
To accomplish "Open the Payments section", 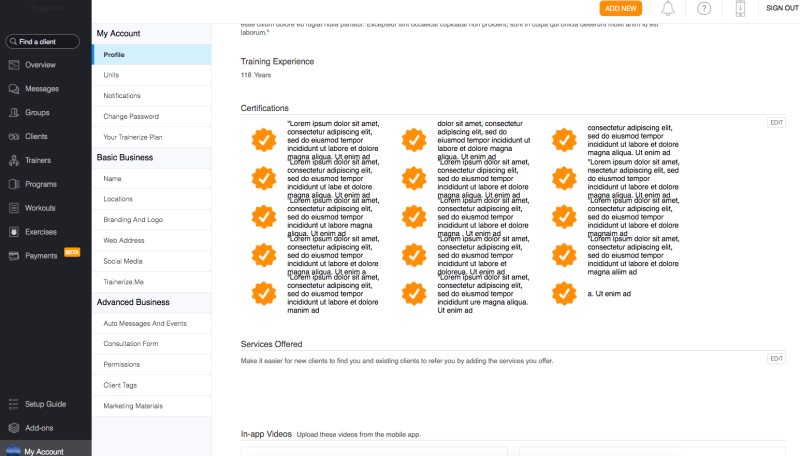I will (41, 255).
